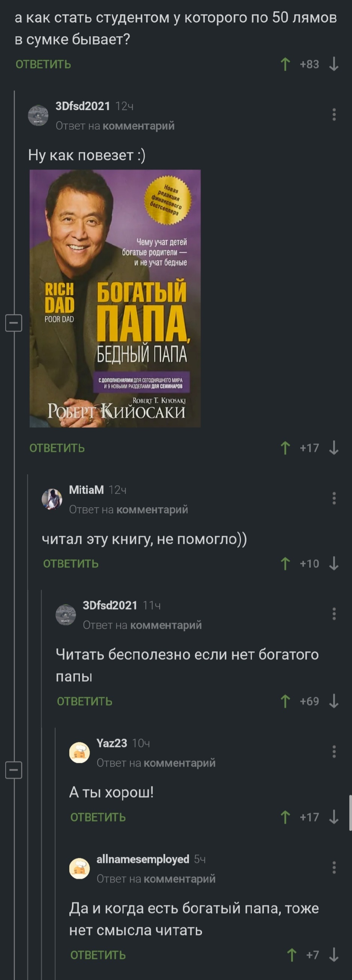Open the 'комментарий' link under MitiaM's name
Image resolution: width=352 pixels, height=980 pixels.
[152, 509]
